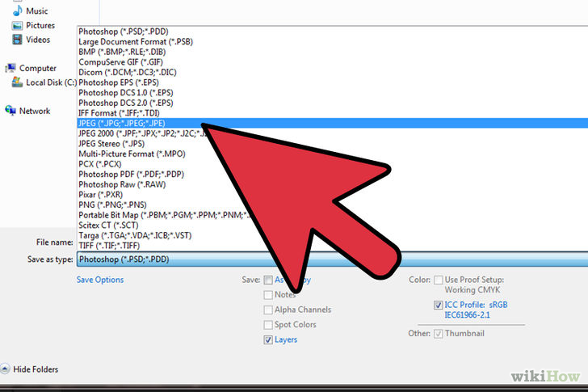Select the Computer icon in sidebar
The image size is (588, 392).
[x=10, y=68]
